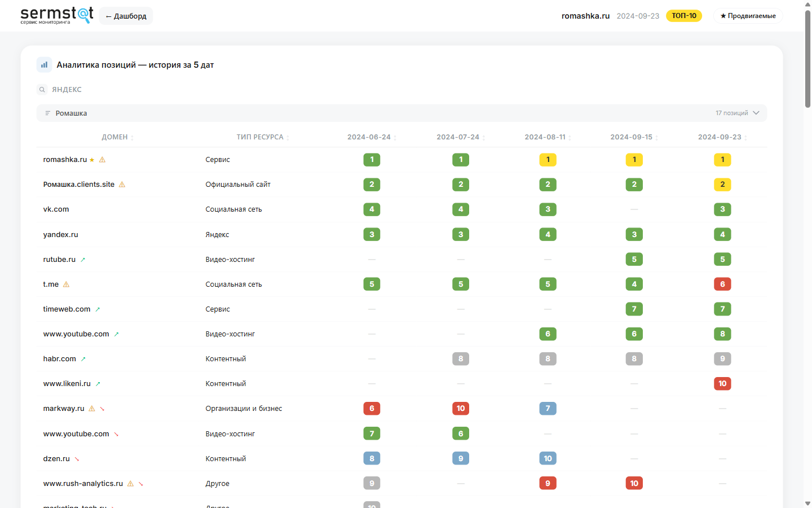Click the Сервис cell in the timeweb.com row
This screenshot has height=508, width=812.
pos(218,309)
